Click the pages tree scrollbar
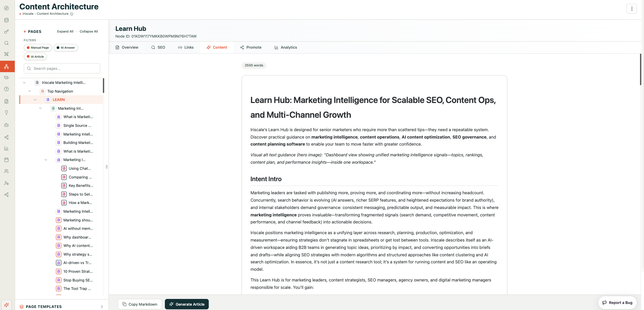This screenshot has height=310, width=644. point(103,86)
